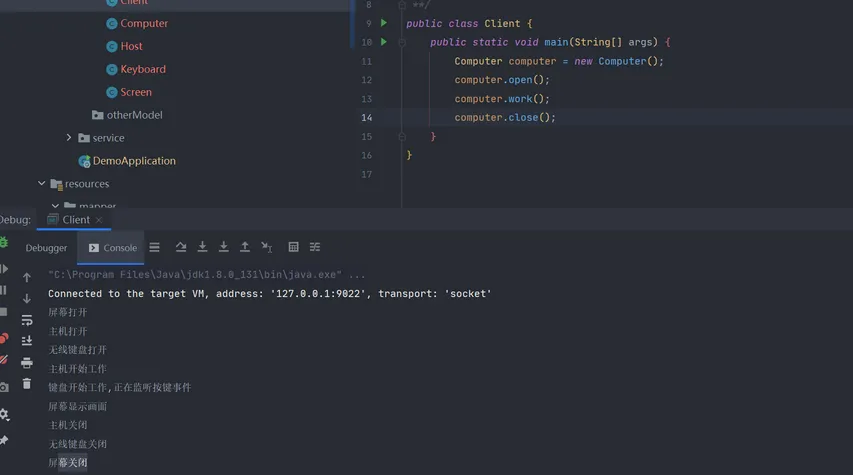Select the Console tab
Viewport: 853px width, 475px height.
(113, 248)
